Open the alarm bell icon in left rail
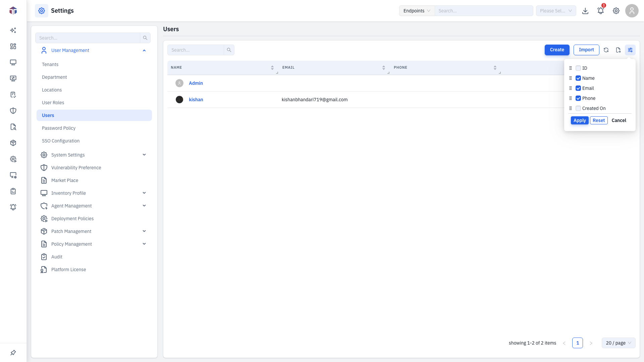The height and width of the screenshot is (362, 644). [x=13, y=207]
